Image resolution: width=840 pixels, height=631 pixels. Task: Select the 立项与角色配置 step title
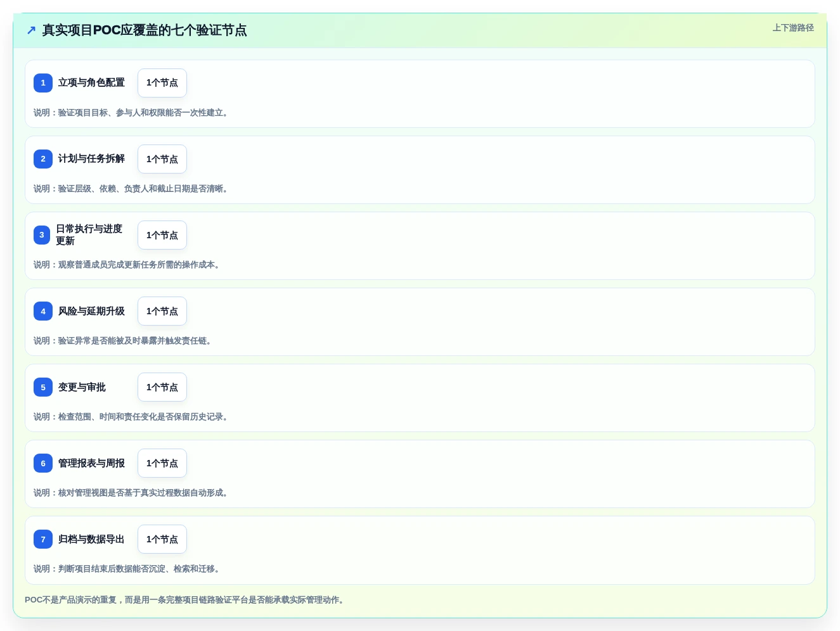(x=91, y=83)
